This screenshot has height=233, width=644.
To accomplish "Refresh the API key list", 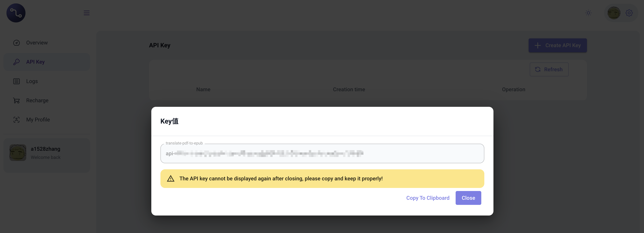I will coord(549,70).
